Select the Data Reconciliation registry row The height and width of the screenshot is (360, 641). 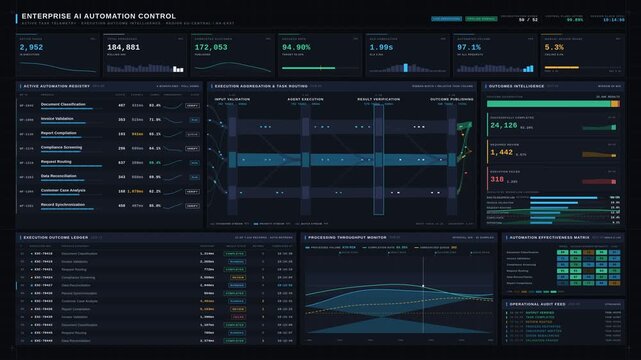(109, 177)
